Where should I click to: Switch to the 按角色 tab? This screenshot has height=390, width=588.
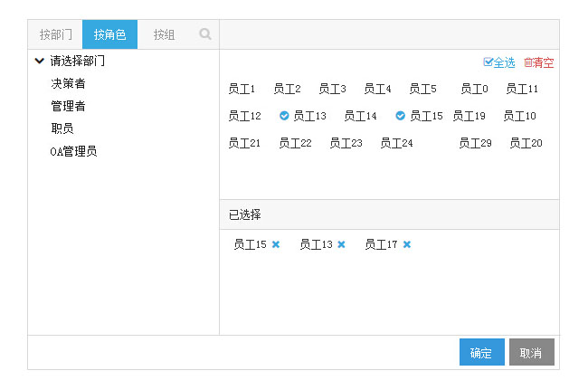coord(109,34)
